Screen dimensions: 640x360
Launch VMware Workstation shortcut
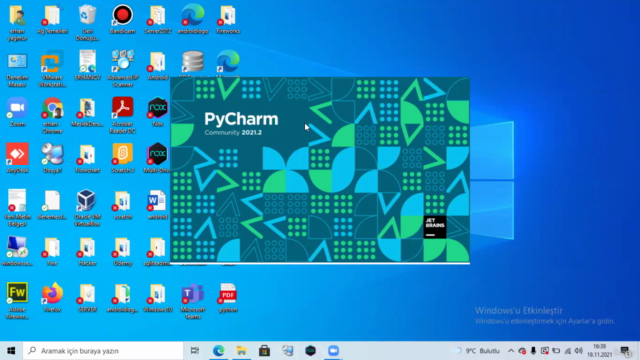pyautogui.click(x=52, y=69)
